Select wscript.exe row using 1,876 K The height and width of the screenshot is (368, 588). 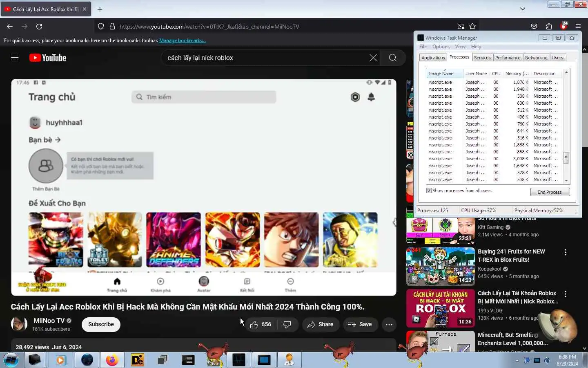tap(495, 82)
